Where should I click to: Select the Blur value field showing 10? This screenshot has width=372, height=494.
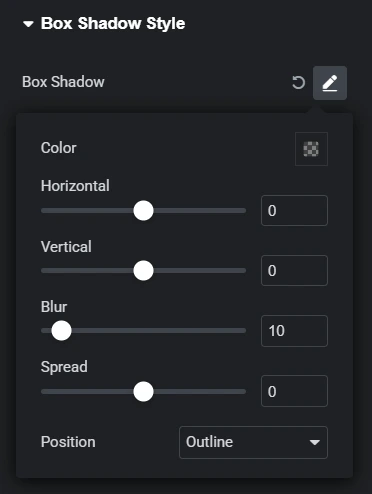(294, 331)
